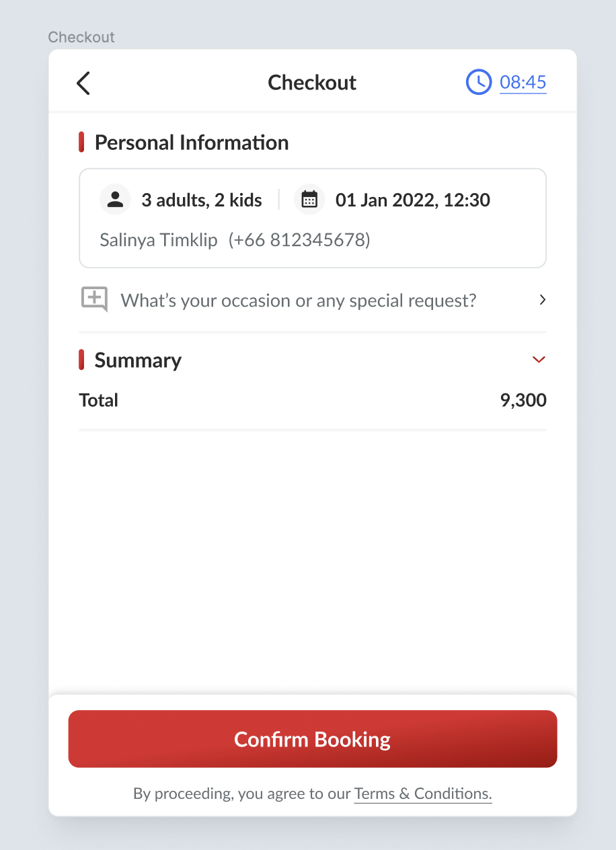Screen dimensions: 616x850
Task: Open the Terms & Conditions link
Action: 423,794
